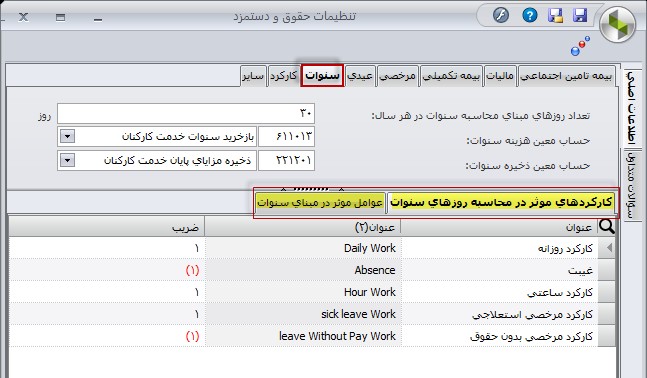Click the row header of کارکرد ساعتی

click(606, 292)
